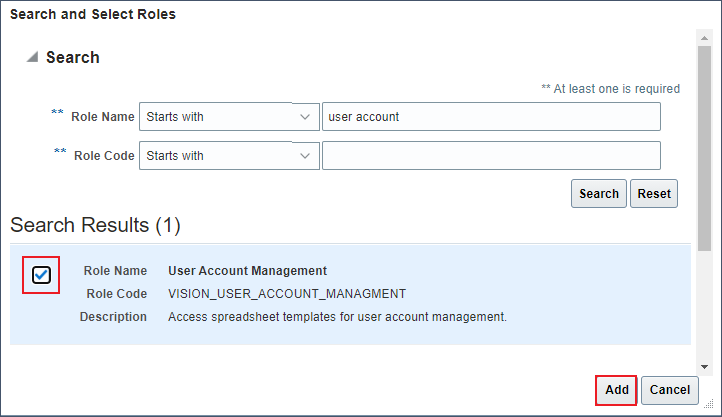The image size is (722, 417).
Task: Uncheck the User Account Management checkbox
Action: point(41,275)
